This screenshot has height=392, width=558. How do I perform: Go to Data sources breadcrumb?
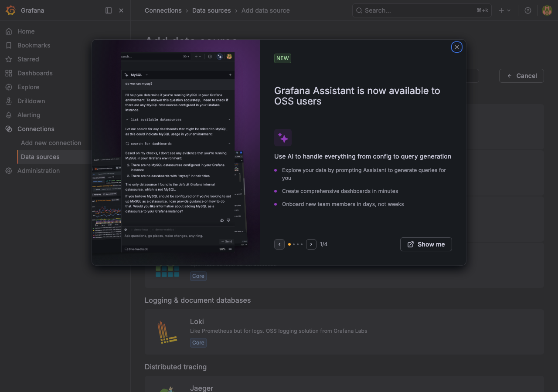click(x=211, y=10)
